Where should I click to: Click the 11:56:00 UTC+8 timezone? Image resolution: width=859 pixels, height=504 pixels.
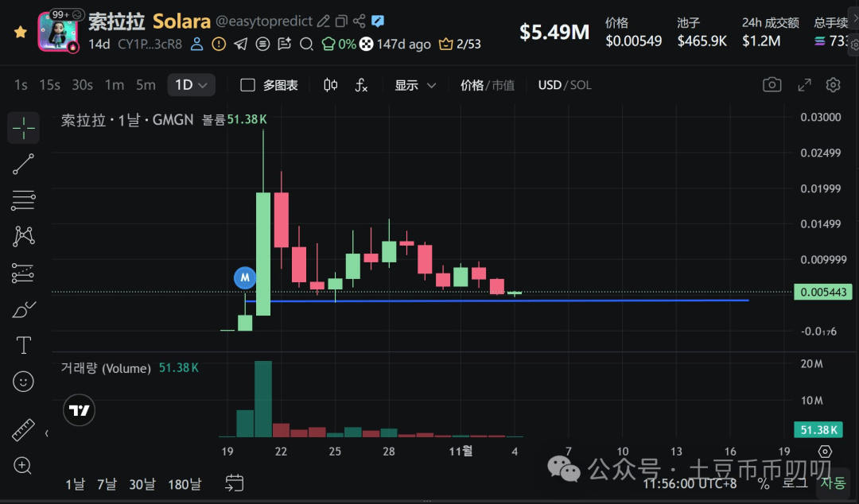tap(690, 484)
